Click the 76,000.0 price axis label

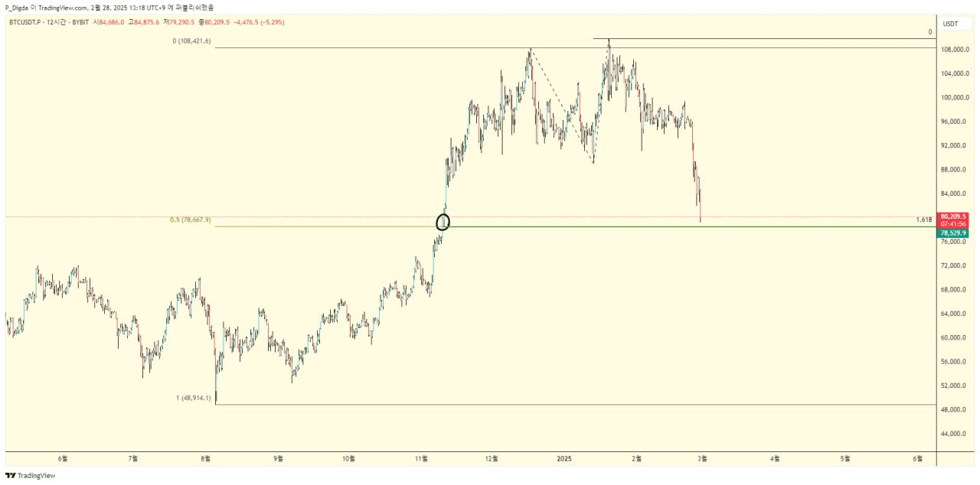[954, 242]
